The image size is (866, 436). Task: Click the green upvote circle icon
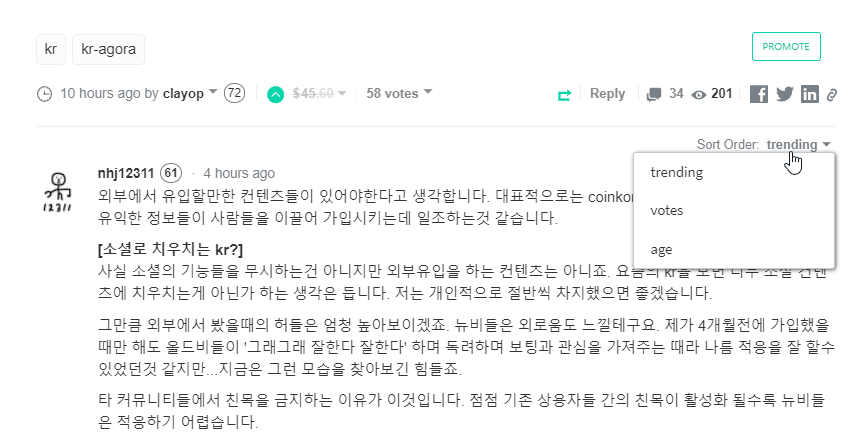point(276,94)
